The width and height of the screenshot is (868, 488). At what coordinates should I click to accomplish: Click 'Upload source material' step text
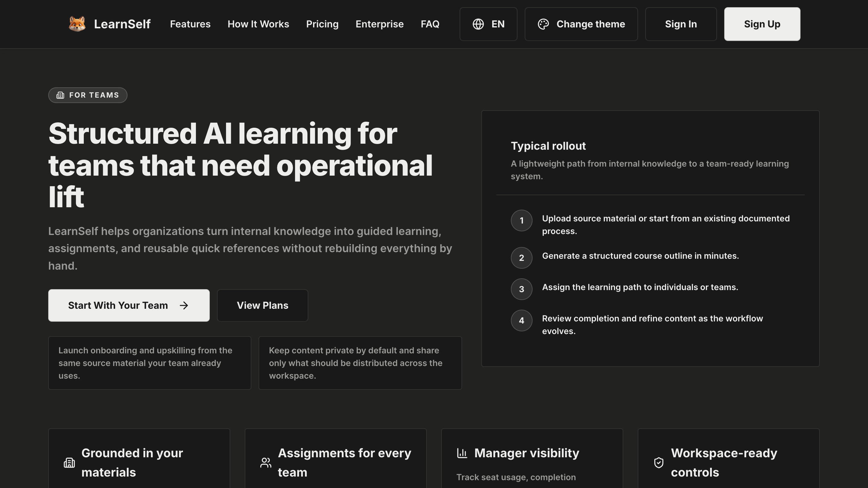tap(666, 225)
